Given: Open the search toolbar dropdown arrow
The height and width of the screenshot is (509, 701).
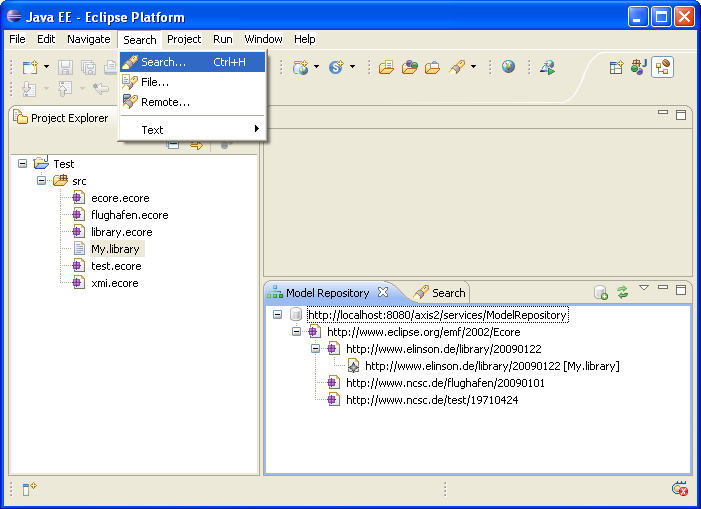Looking at the screenshot, I should point(473,67).
